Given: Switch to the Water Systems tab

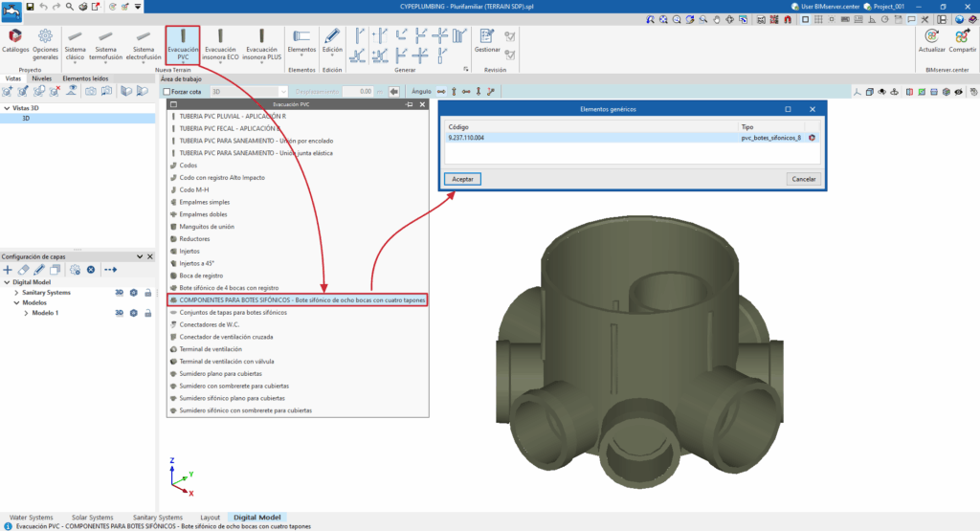Looking at the screenshot, I should pyautogui.click(x=31, y=517).
